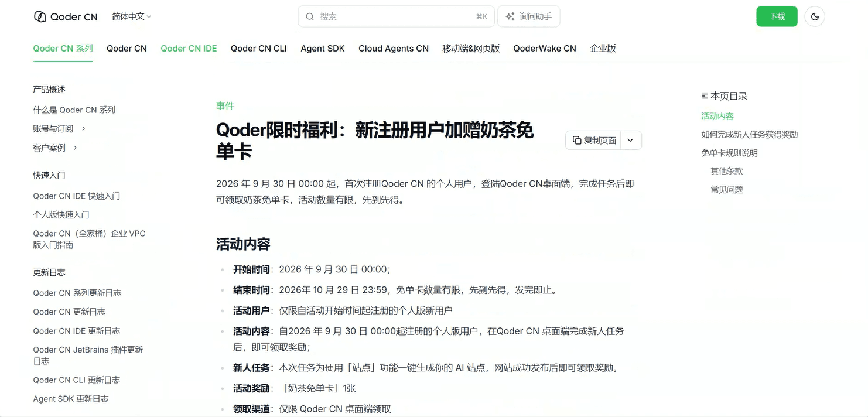This screenshot has width=868, height=417.
Task: Open Qoder CN 系列更新日志
Action: click(77, 293)
